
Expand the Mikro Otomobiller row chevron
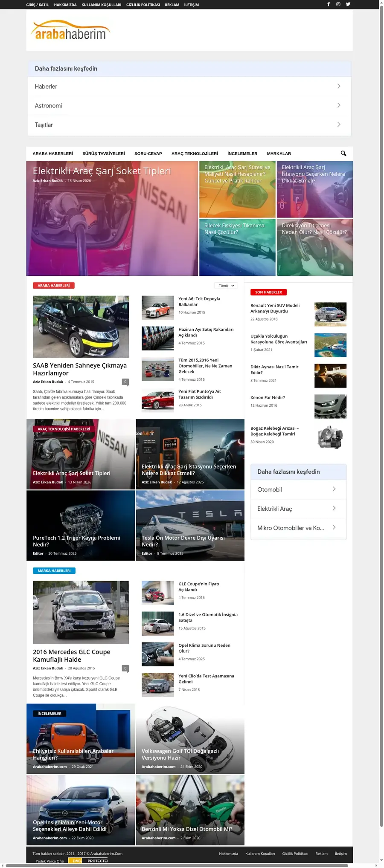(x=334, y=527)
